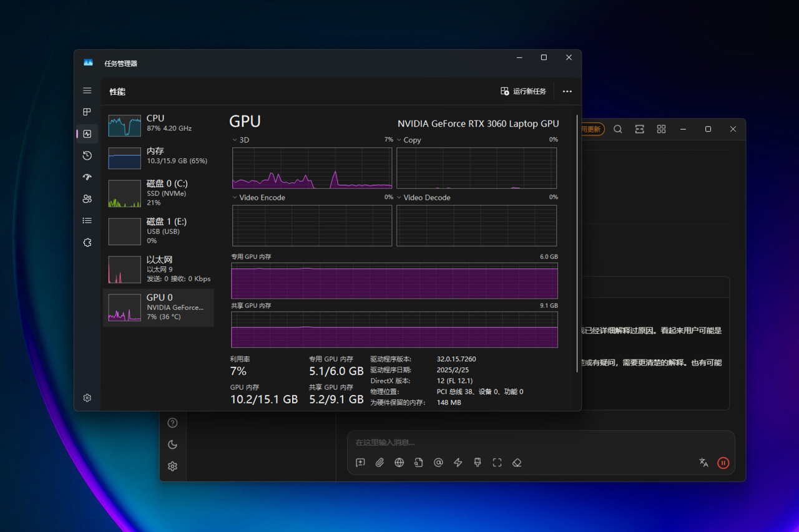Click the 10.2/15.1 GB GPU memory value
799x532 pixels.
264,399
